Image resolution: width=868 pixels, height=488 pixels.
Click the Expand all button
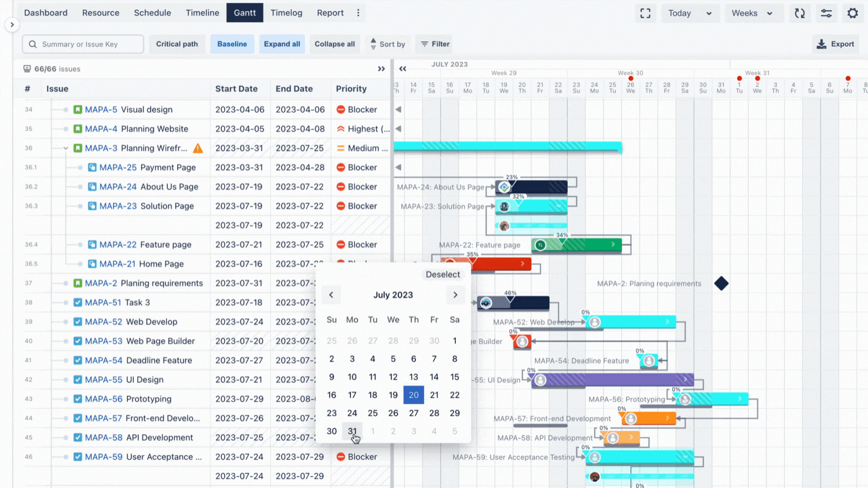(282, 44)
